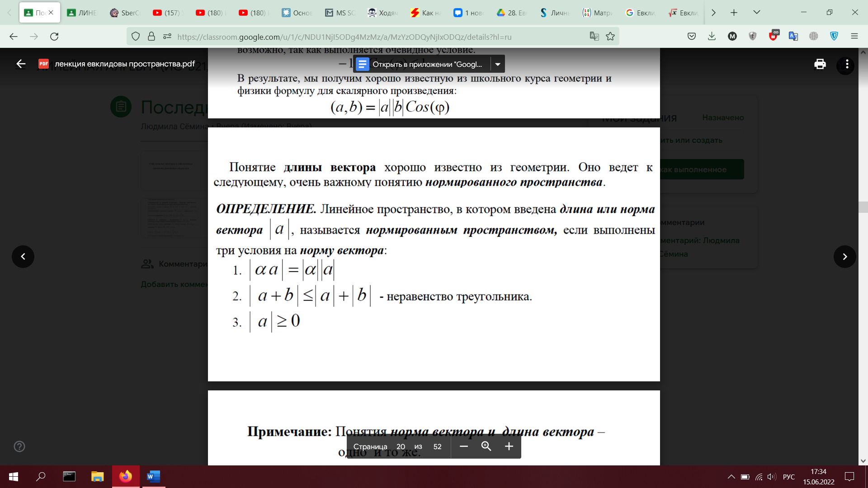
Task: Reset zoom with the magnifier icon
Action: pos(486,446)
